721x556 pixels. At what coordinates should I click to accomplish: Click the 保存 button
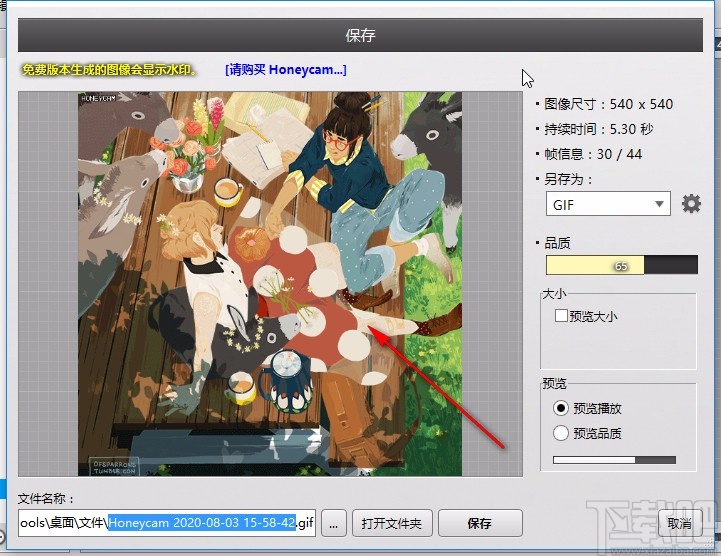(480, 523)
